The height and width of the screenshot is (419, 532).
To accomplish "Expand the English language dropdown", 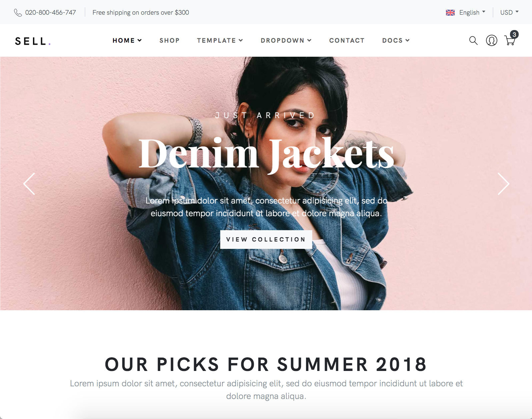I will pyautogui.click(x=472, y=12).
